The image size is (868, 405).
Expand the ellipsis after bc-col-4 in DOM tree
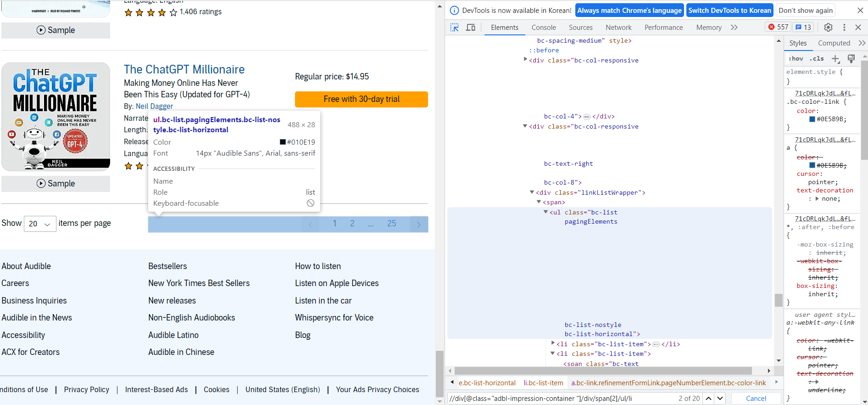point(587,117)
